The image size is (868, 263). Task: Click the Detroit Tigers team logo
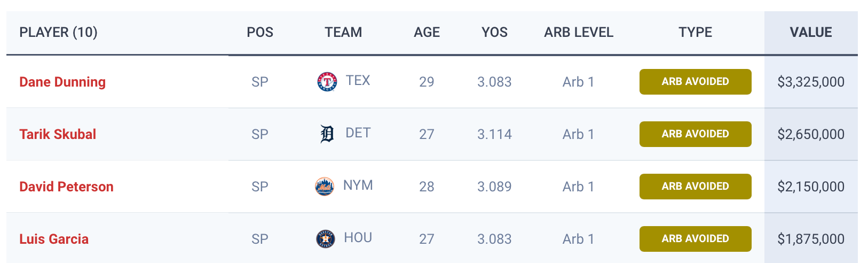click(327, 134)
